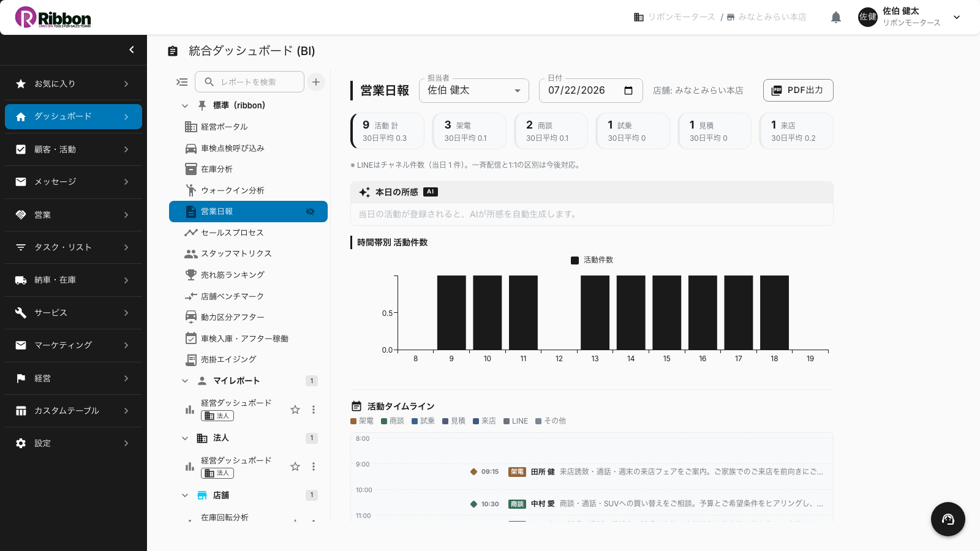Expand サービス in the sidebar
Screen dimensions: 980x551
click(x=73, y=313)
